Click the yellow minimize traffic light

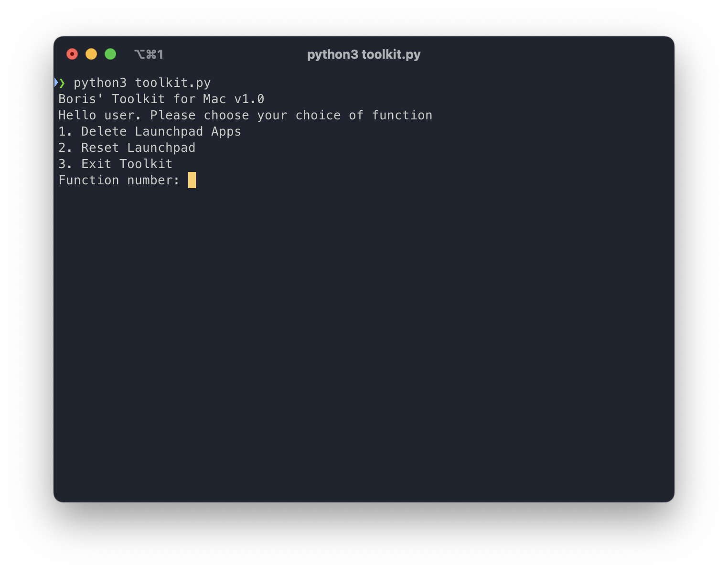[91, 54]
